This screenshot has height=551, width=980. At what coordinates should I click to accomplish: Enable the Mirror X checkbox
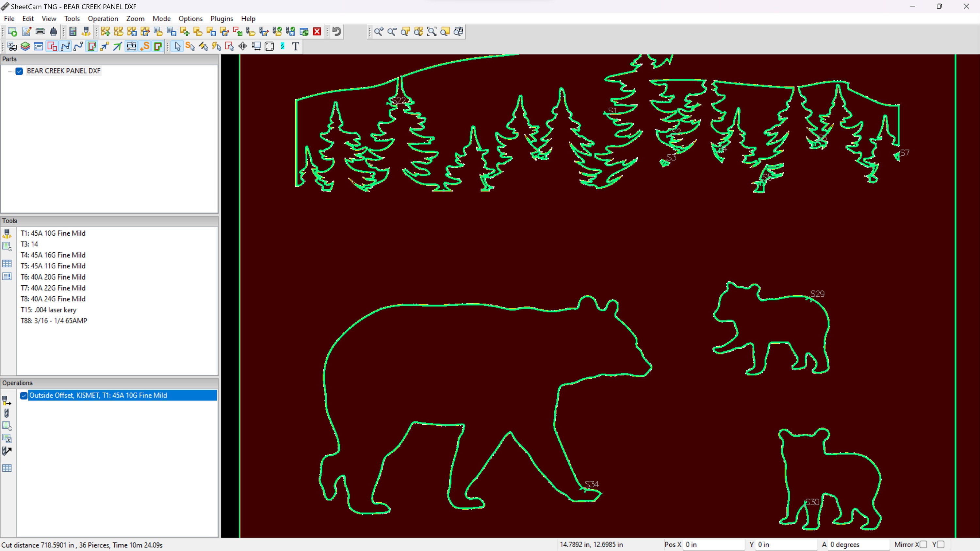924,544
